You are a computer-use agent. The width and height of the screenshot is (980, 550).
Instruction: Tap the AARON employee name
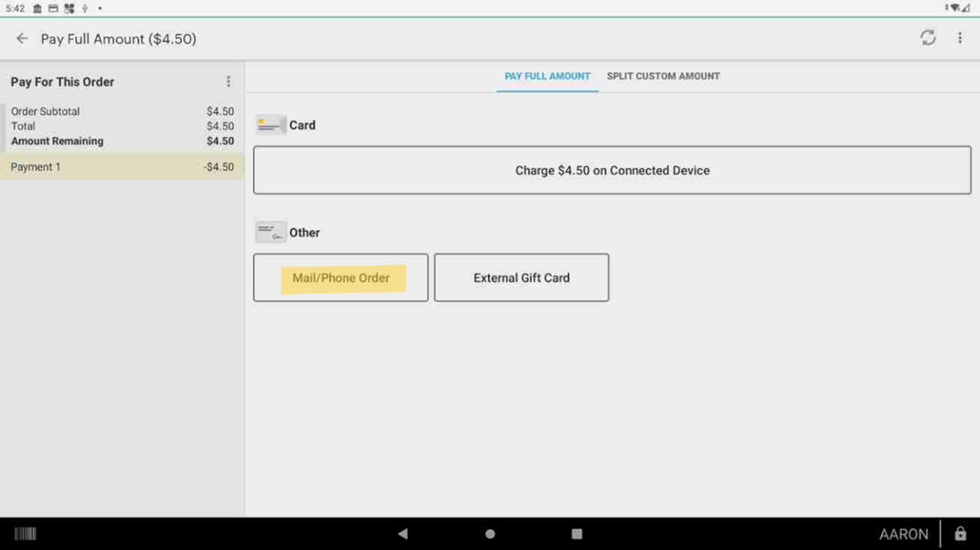[902, 534]
